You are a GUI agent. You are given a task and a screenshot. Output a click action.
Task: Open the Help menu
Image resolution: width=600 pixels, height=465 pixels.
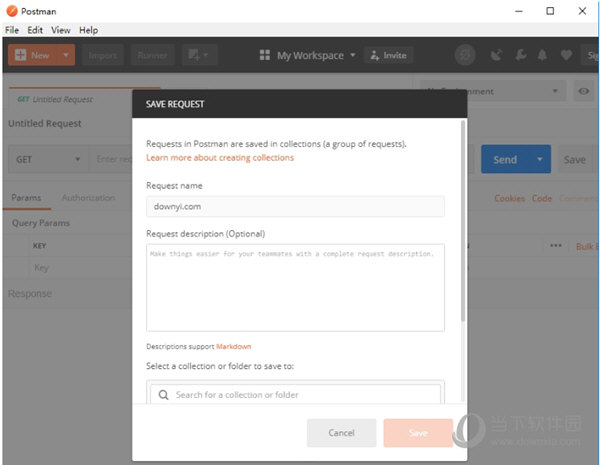88,30
